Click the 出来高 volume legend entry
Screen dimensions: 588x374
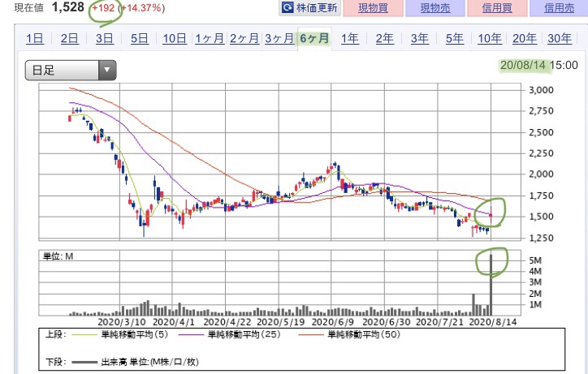point(135,362)
